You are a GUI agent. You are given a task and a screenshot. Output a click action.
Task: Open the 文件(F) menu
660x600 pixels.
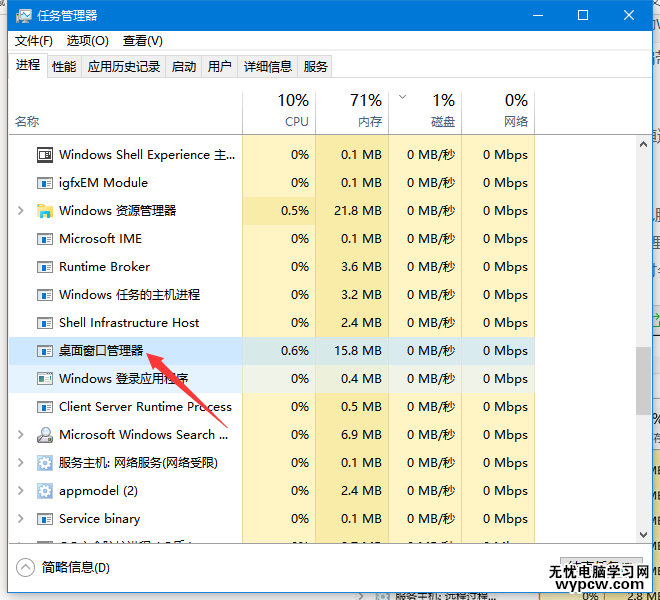[x=34, y=41]
